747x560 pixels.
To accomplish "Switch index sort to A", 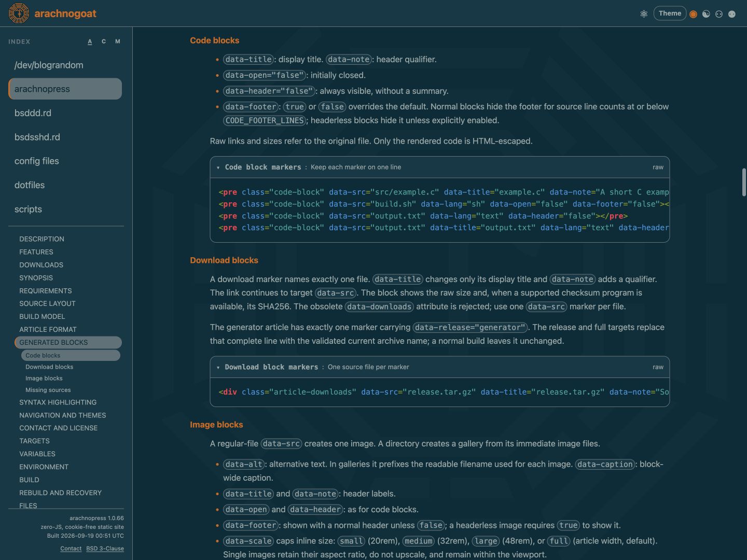I will coord(90,41).
